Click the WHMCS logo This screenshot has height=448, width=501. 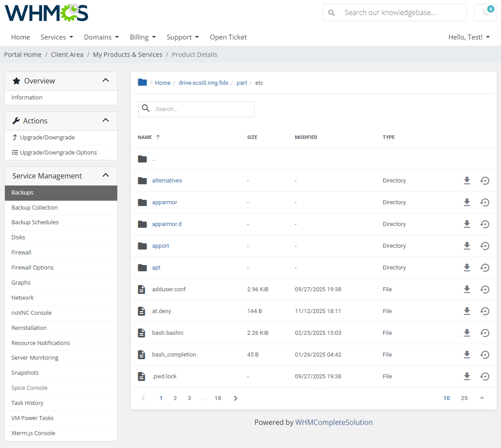coord(47,13)
